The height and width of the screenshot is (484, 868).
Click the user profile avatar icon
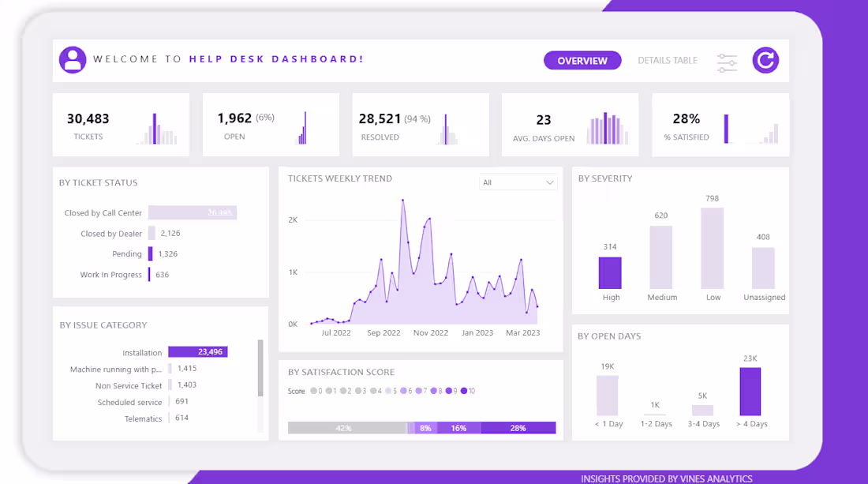(73, 60)
